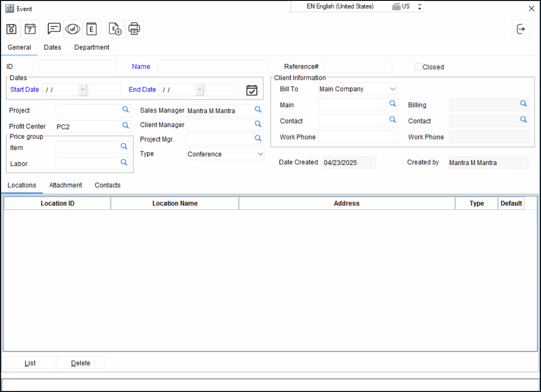Expand the Bill To dropdown
This screenshot has width=541, height=392.
(x=393, y=89)
